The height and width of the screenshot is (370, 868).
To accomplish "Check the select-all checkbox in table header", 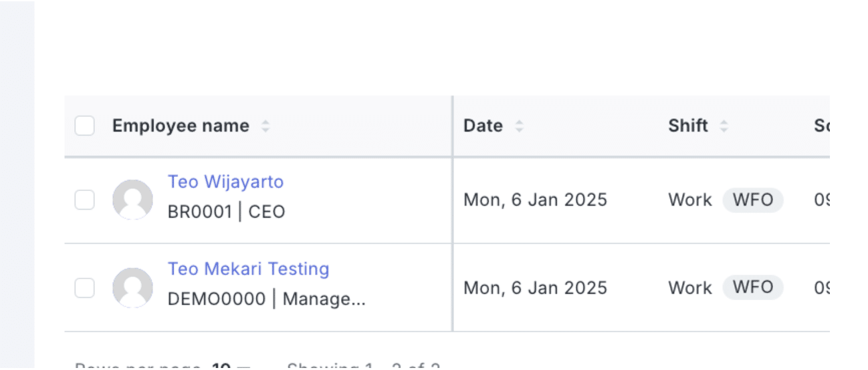I will pyautogui.click(x=84, y=126).
